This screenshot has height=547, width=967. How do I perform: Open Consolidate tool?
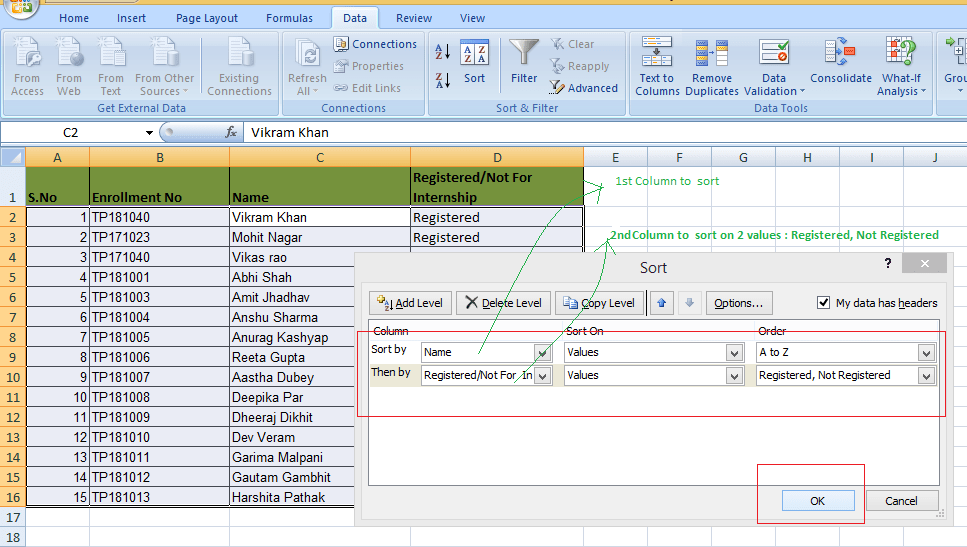(x=841, y=61)
